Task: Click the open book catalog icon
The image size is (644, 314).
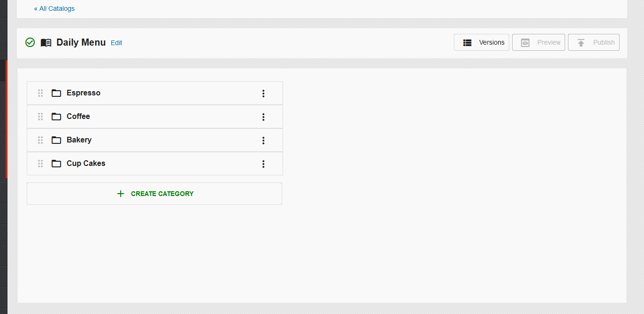Action: (x=46, y=43)
